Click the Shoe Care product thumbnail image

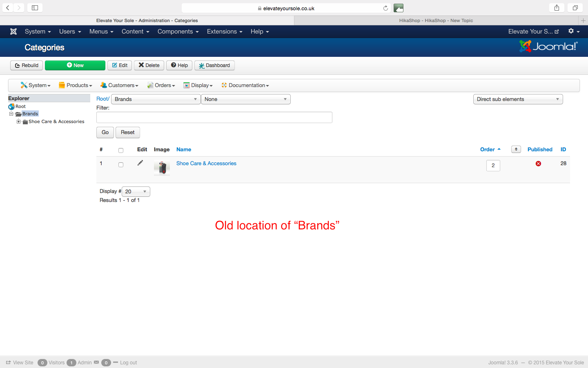click(x=162, y=168)
